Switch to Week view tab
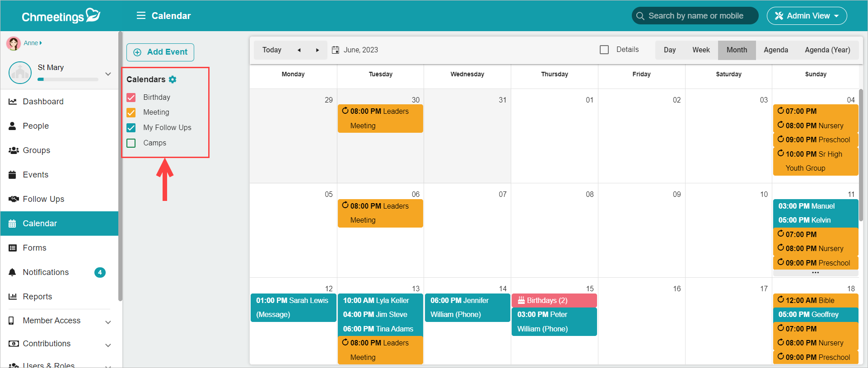Viewport: 868px width, 368px height. pyautogui.click(x=701, y=50)
